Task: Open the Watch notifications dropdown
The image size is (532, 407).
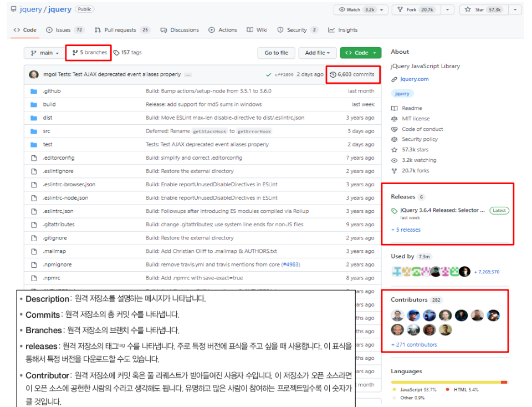Action: click(361, 9)
